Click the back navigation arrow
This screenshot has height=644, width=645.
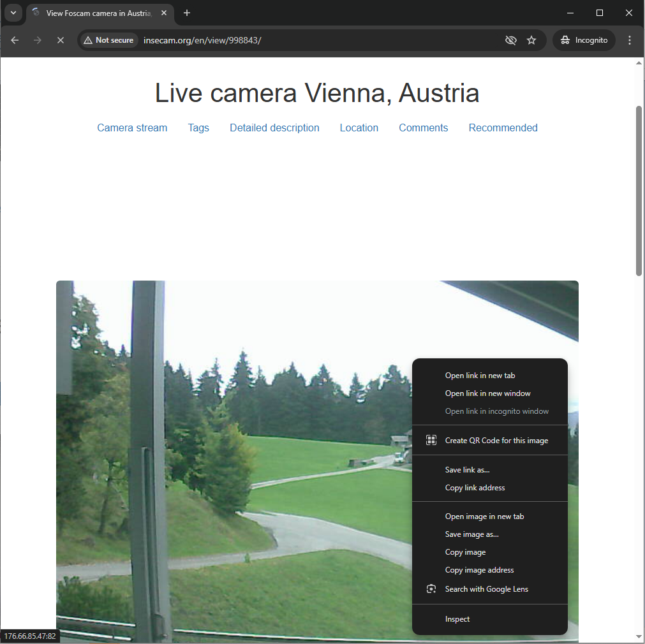pos(14,40)
